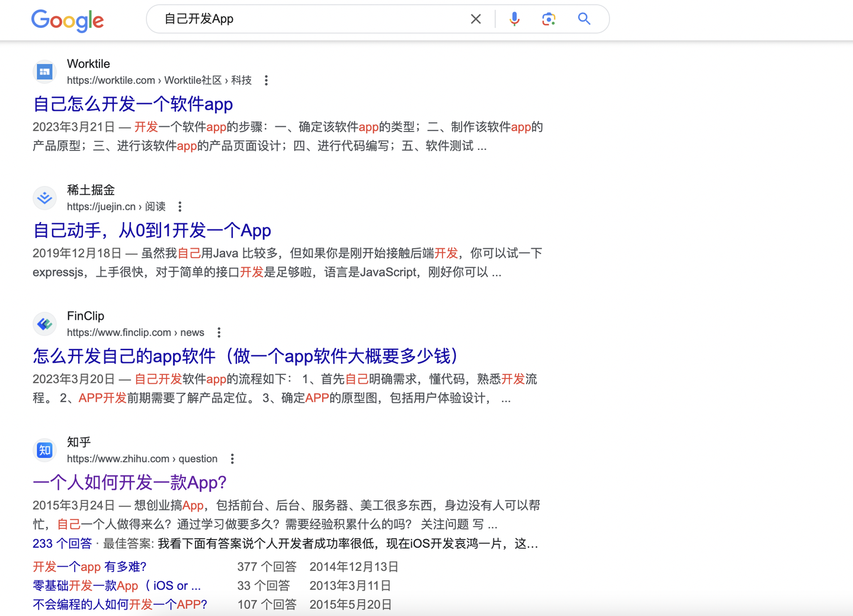Click the magnifying glass search button
This screenshot has height=616, width=853.
coord(584,19)
